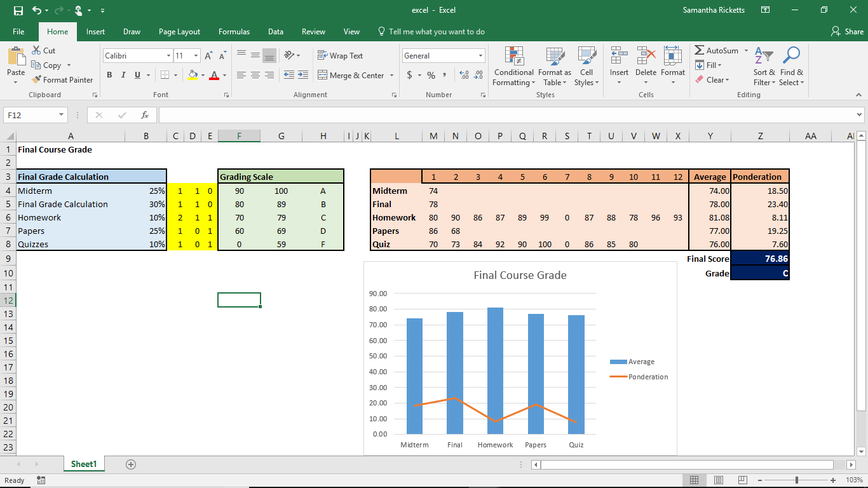The width and height of the screenshot is (868, 488).
Task: Expand the Merge & Center dropdown arrow
Action: pos(391,75)
